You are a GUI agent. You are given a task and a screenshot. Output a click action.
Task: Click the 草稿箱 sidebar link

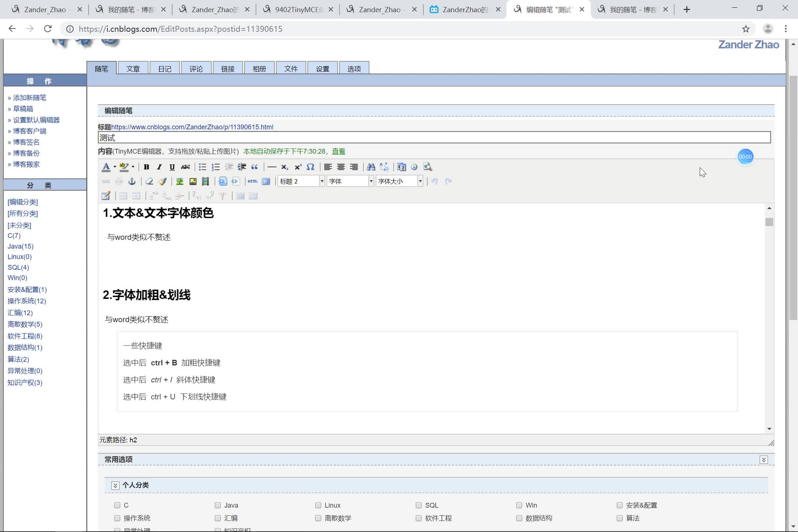coord(23,109)
